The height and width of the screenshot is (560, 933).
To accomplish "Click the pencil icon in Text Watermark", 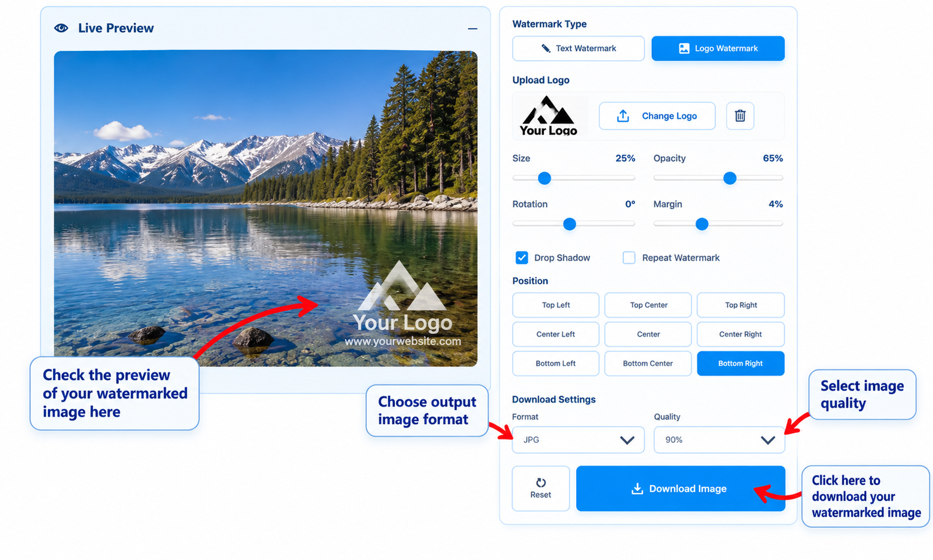I will (546, 48).
